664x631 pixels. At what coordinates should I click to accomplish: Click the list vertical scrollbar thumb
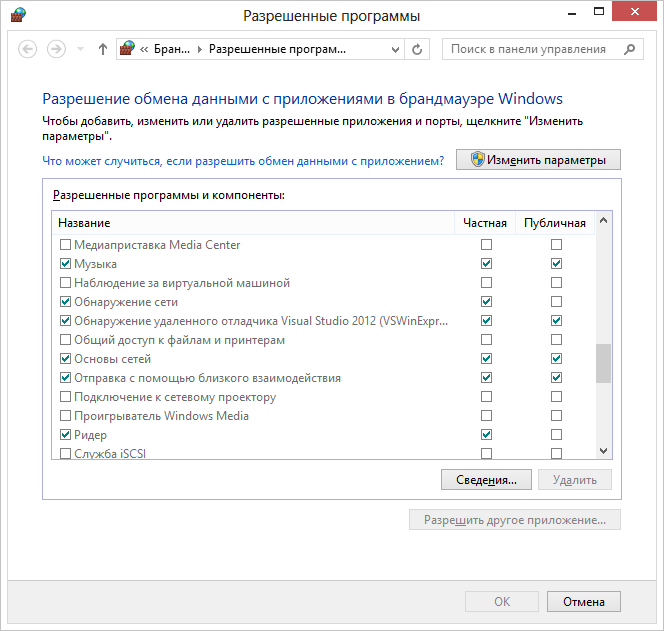pyautogui.click(x=603, y=363)
